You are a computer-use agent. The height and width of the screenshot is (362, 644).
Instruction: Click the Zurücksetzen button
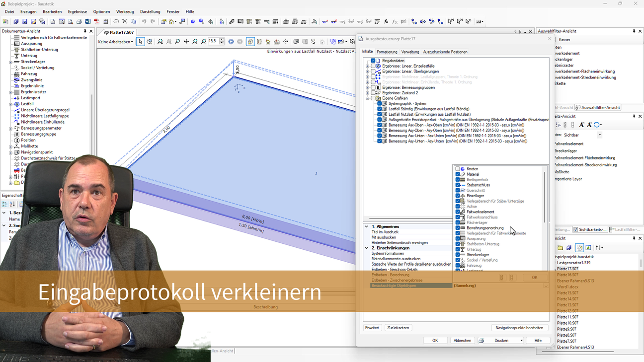coord(398,328)
